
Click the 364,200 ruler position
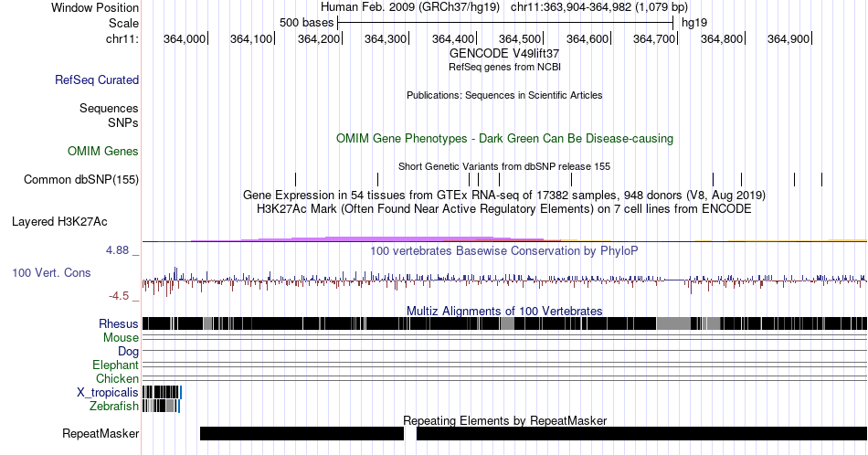319,38
